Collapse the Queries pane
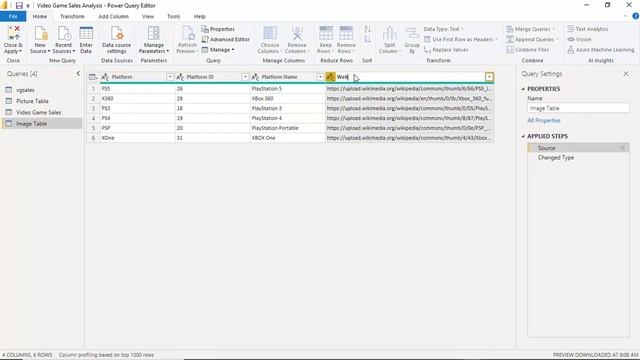Viewport: 640px width, 360px height. 78,73
